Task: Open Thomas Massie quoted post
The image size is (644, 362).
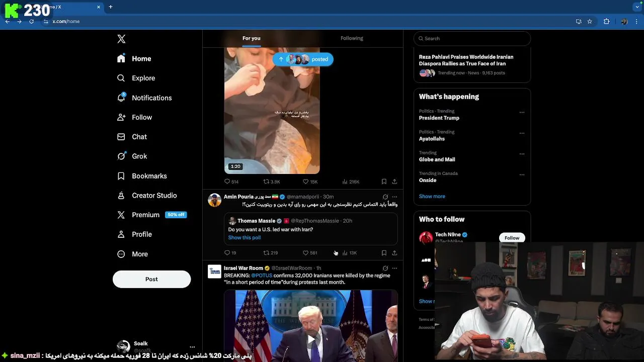Action: 311,229
